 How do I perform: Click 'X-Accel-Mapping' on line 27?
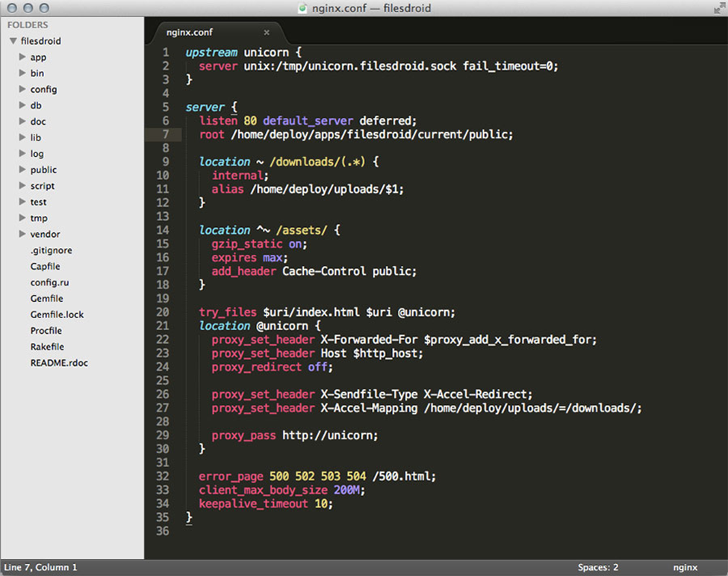[x=369, y=408]
